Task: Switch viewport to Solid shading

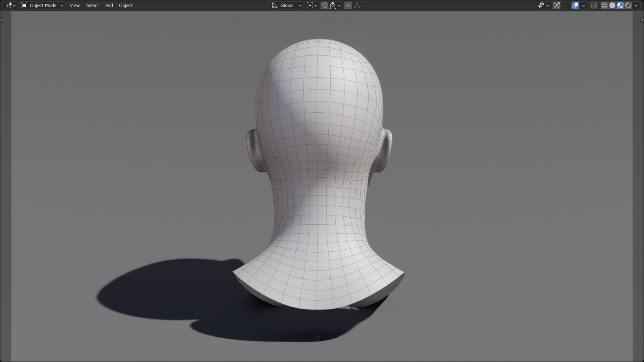Action: [612, 5]
